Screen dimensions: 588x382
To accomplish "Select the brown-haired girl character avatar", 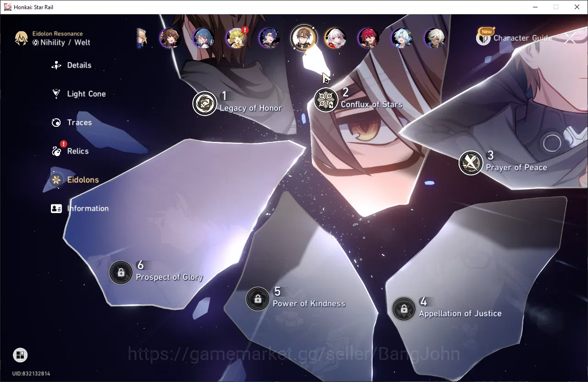I will (170, 38).
